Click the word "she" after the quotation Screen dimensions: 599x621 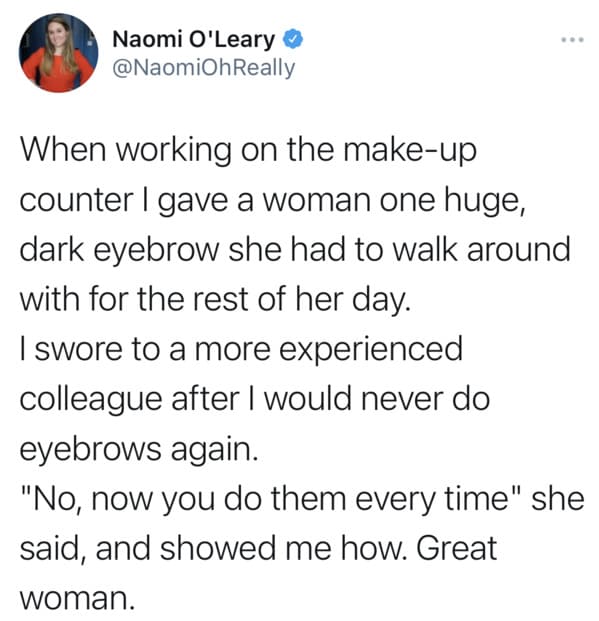coord(558,499)
